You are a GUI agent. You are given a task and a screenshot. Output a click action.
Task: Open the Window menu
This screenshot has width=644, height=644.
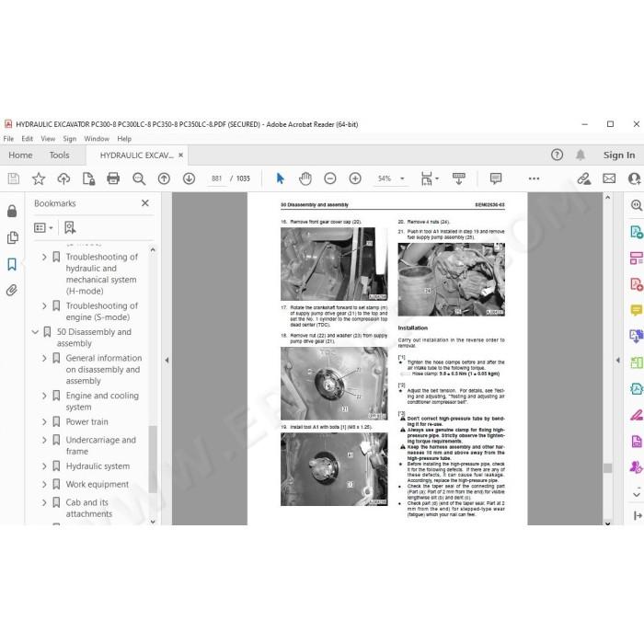click(97, 139)
